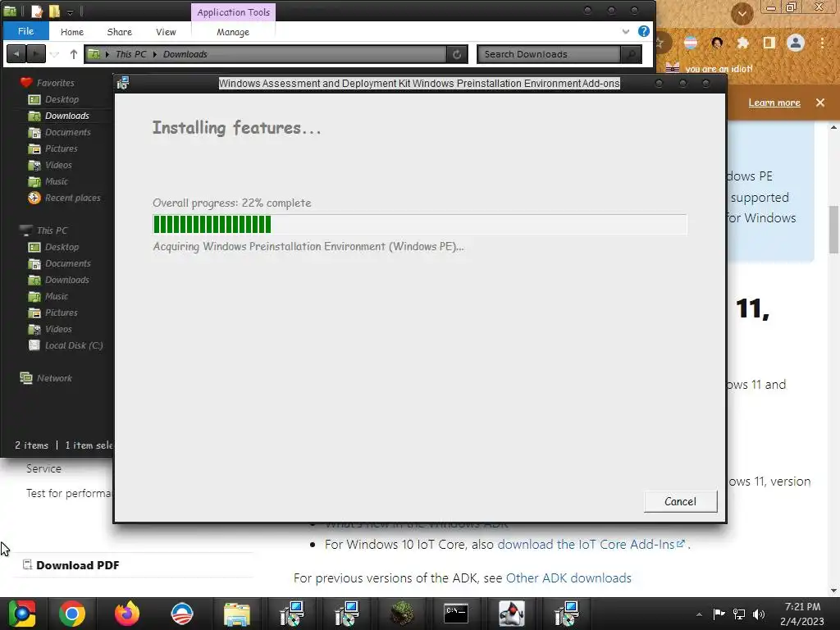Image resolution: width=840 pixels, height=630 pixels.
Task: Open Explorer help with the question mark icon
Action: [643, 31]
